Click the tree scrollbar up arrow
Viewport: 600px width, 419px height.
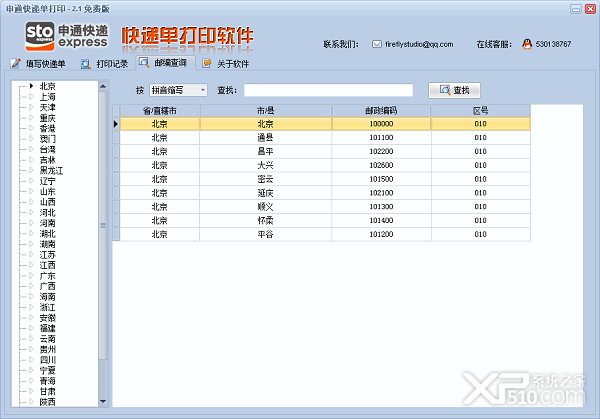point(103,86)
